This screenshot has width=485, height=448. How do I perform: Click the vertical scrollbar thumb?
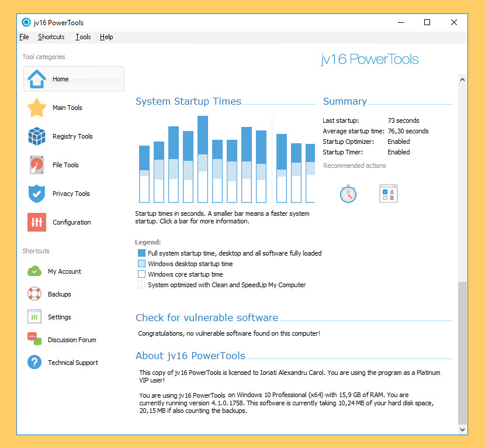point(462,353)
